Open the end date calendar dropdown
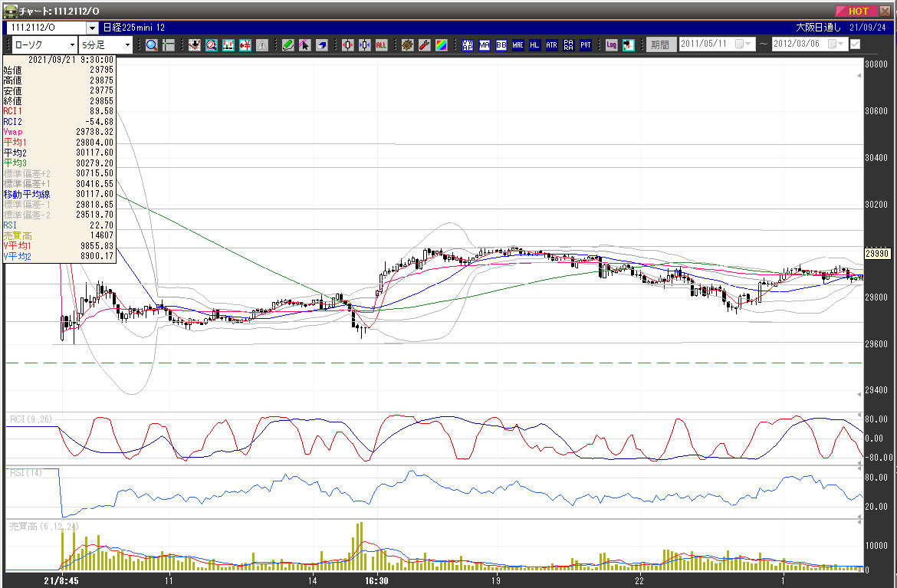Image resolution: width=897 pixels, height=588 pixels. tap(836, 44)
